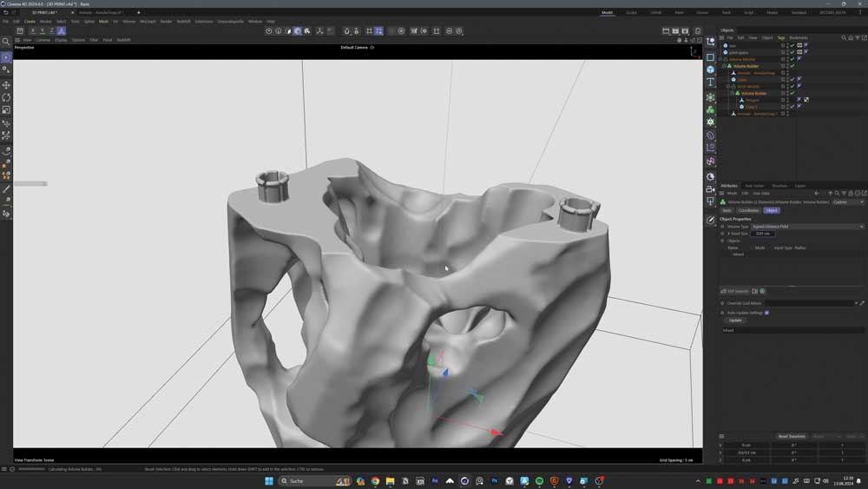Click the Voxel Size input field
The width and height of the screenshot is (868, 489).
(x=763, y=234)
